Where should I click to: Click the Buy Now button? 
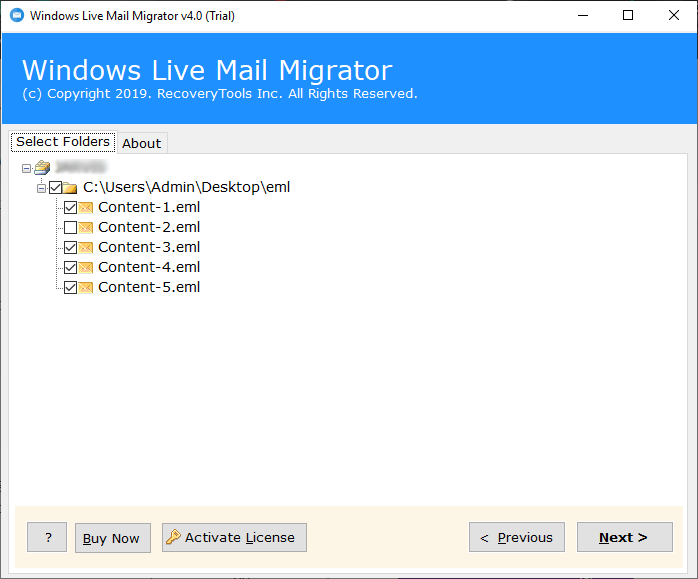pyautogui.click(x=113, y=538)
